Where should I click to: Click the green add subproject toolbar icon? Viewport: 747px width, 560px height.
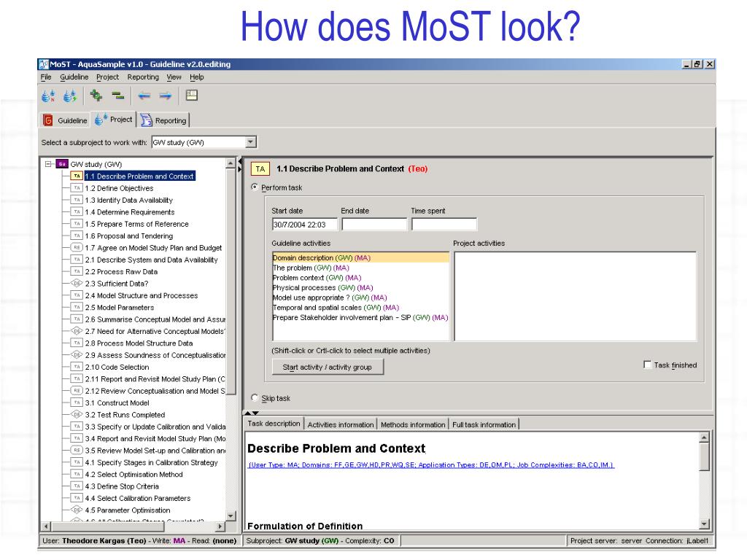[96, 96]
